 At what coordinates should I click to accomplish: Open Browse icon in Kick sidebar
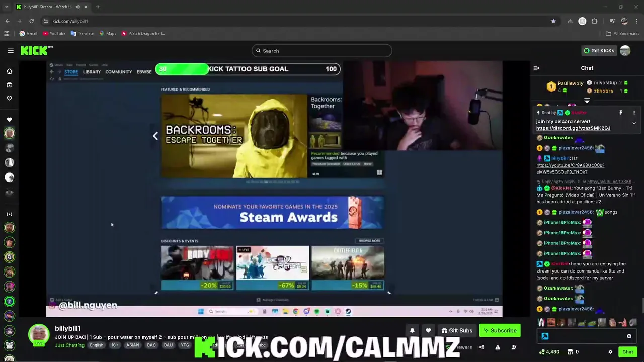(x=9, y=85)
